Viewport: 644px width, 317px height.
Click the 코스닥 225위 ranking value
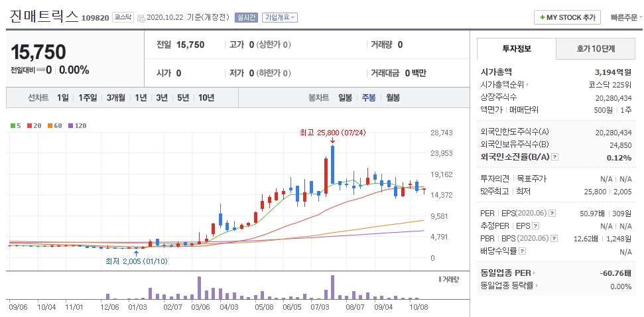coord(610,85)
